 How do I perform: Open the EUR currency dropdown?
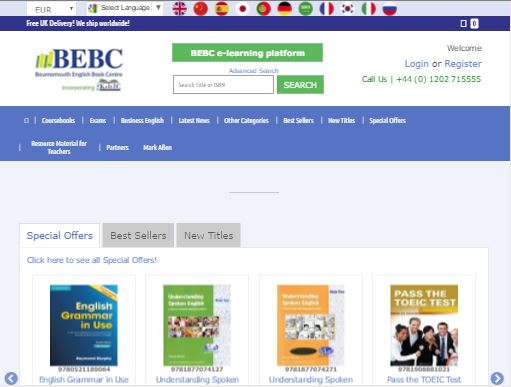pos(51,9)
